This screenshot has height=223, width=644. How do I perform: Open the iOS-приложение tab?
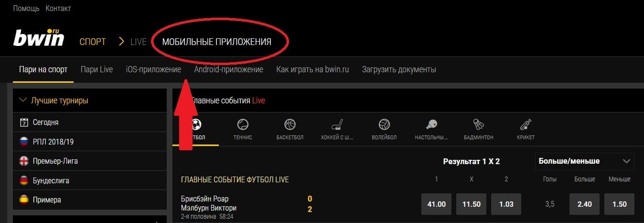point(153,69)
